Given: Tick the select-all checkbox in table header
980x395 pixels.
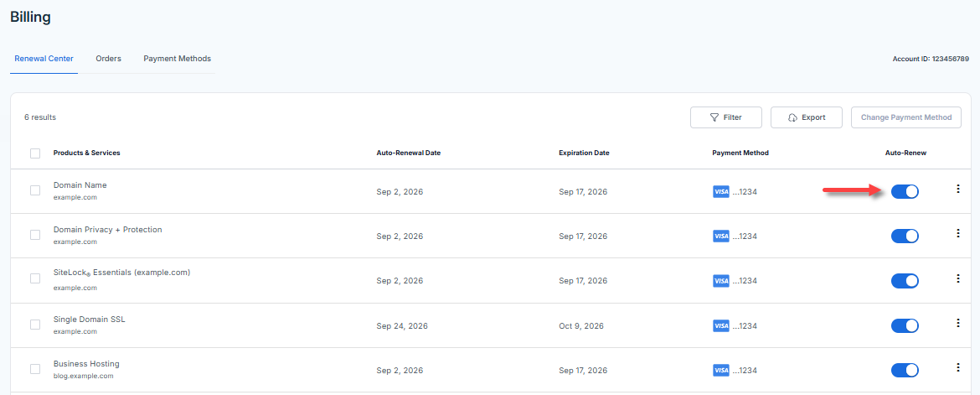Looking at the screenshot, I should (x=35, y=153).
